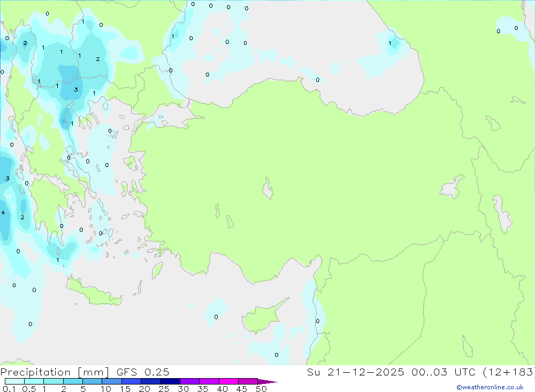Click the legend tick label '45'
The width and height of the screenshot is (535, 392).
242,389
